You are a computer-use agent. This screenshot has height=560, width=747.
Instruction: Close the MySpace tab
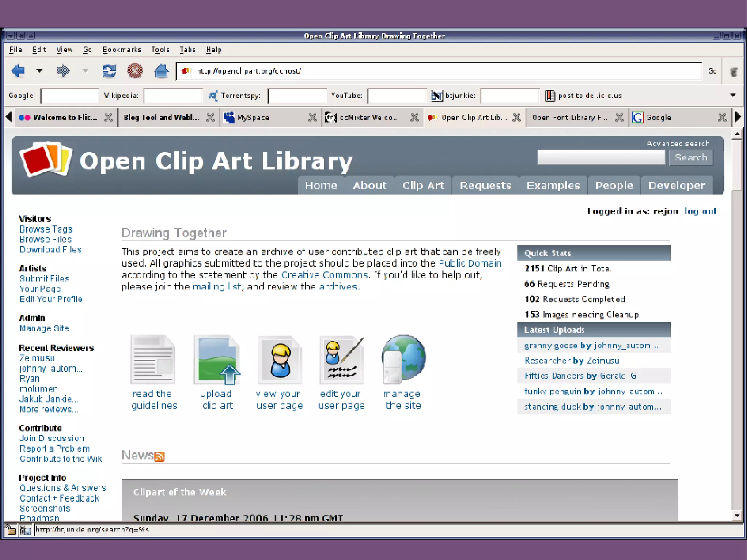(x=312, y=117)
